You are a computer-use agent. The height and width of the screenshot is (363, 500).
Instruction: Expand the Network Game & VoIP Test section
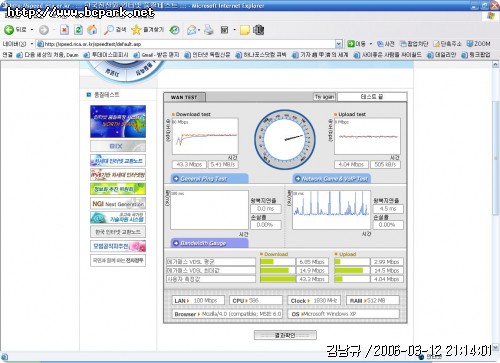click(x=331, y=179)
